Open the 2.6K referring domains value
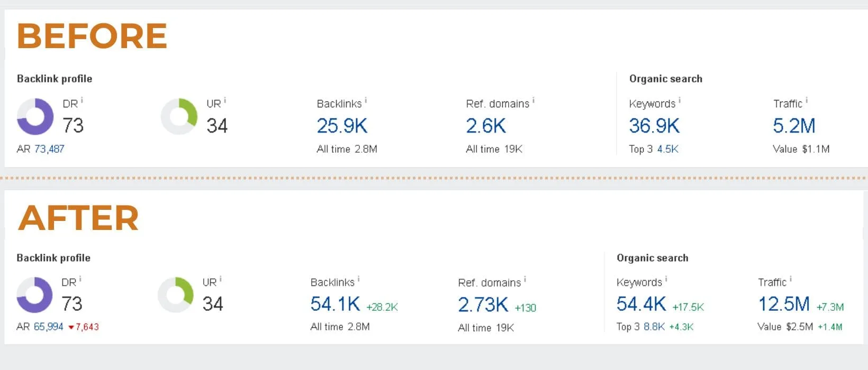 coord(486,126)
